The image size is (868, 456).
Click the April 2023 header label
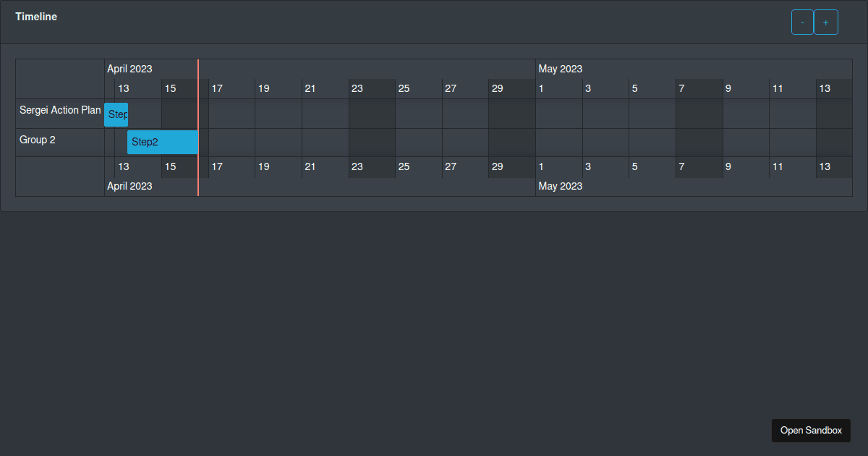point(129,69)
